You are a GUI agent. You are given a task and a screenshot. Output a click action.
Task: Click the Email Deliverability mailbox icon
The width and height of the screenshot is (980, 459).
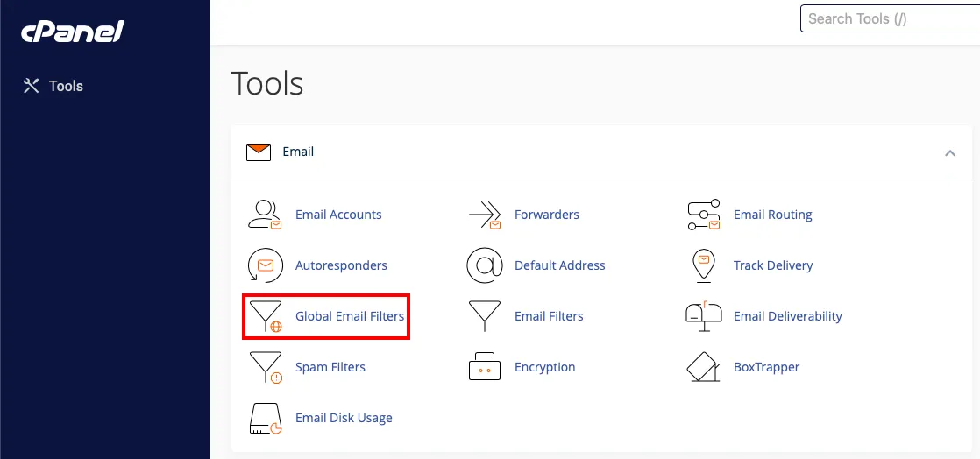[x=704, y=316]
